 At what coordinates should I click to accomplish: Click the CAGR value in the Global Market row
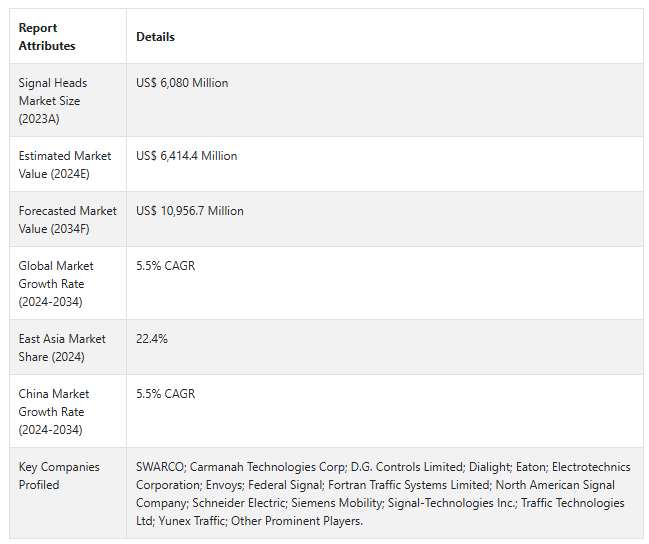pos(164,266)
